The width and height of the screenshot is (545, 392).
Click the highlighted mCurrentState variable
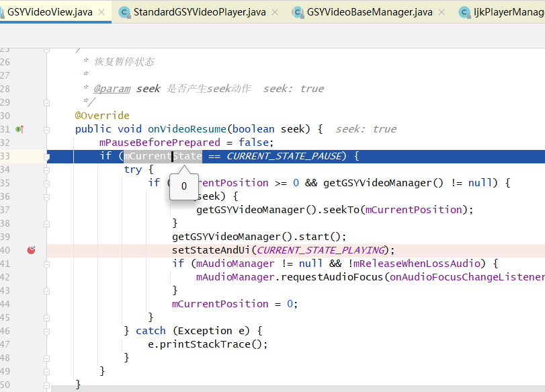(163, 155)
